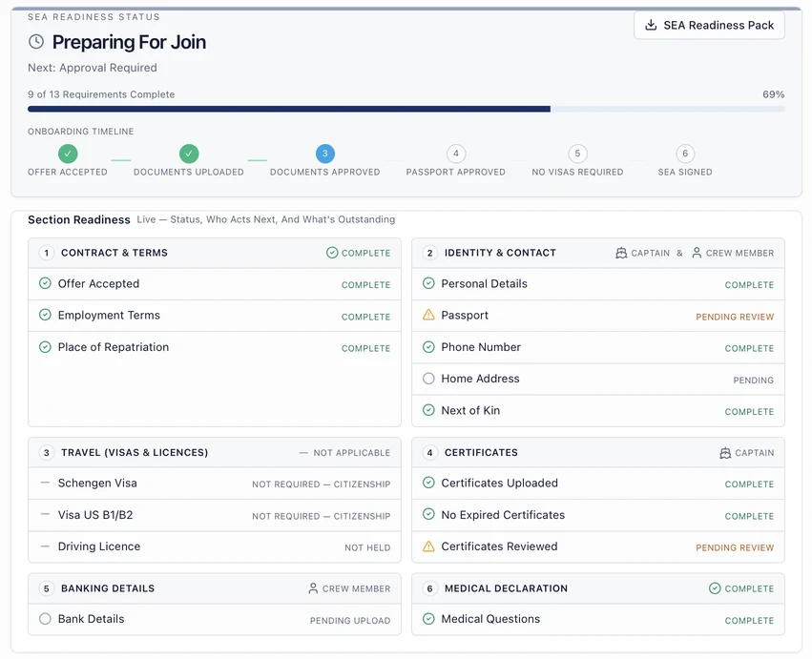Viewport: 812px width, 659px height.
Task: Click the number 6 section badge
Action: click(429, 588)
